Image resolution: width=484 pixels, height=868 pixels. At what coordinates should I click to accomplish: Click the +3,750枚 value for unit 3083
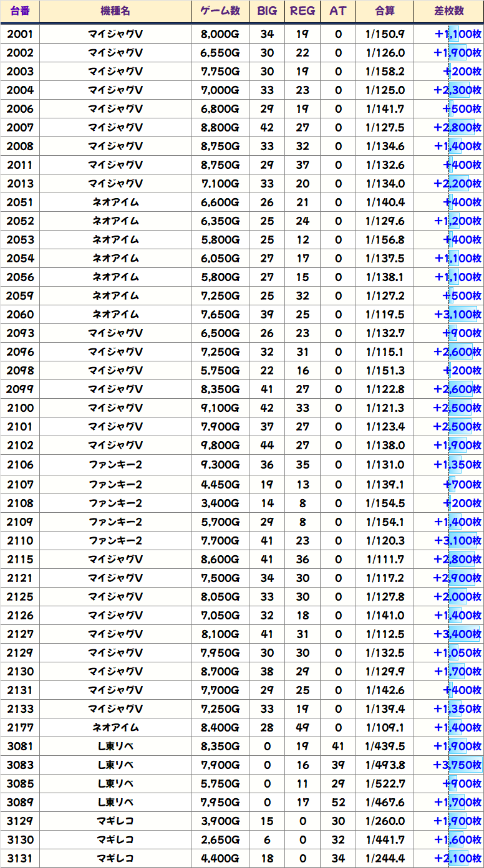point(458,765)
